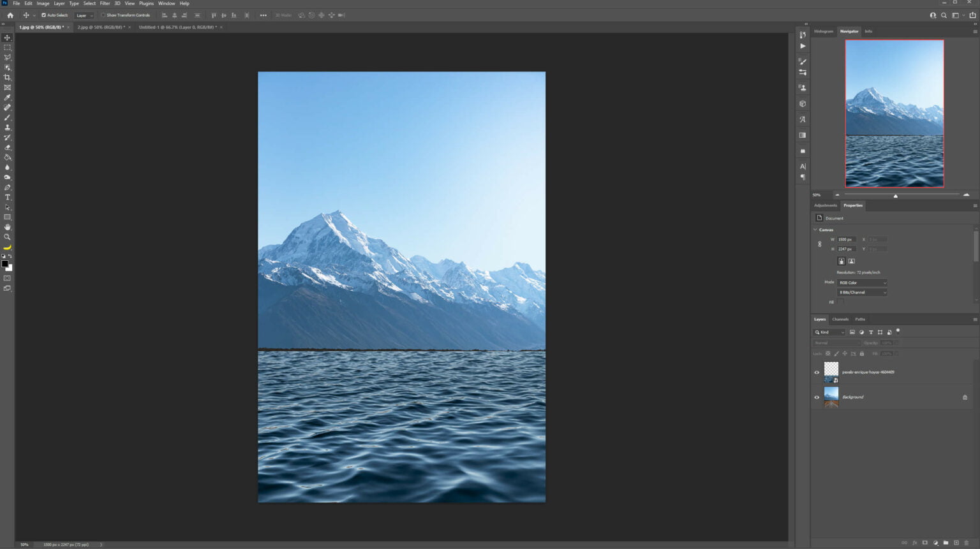The height and width of the screenshot is (549, 980).
Task: Hide the Background layer
Action: [817, 397]
